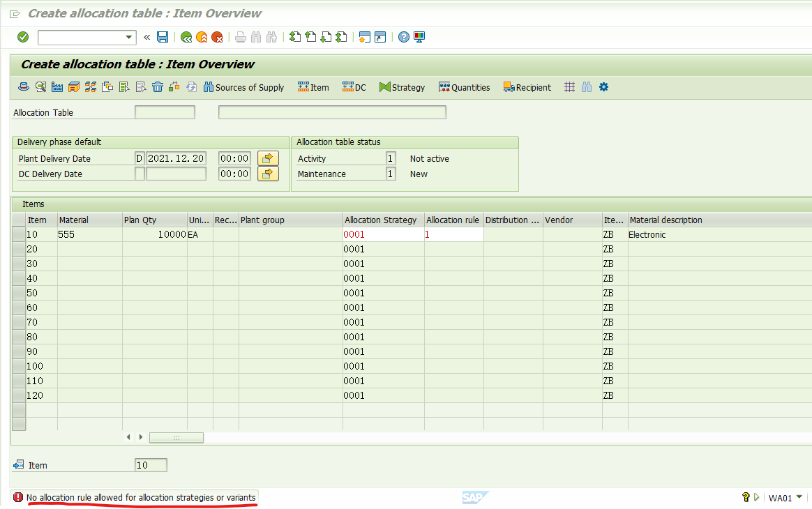This screenshot has height=509, width=812.
Task: Click the copy documents icon
Action: (107, 87)
